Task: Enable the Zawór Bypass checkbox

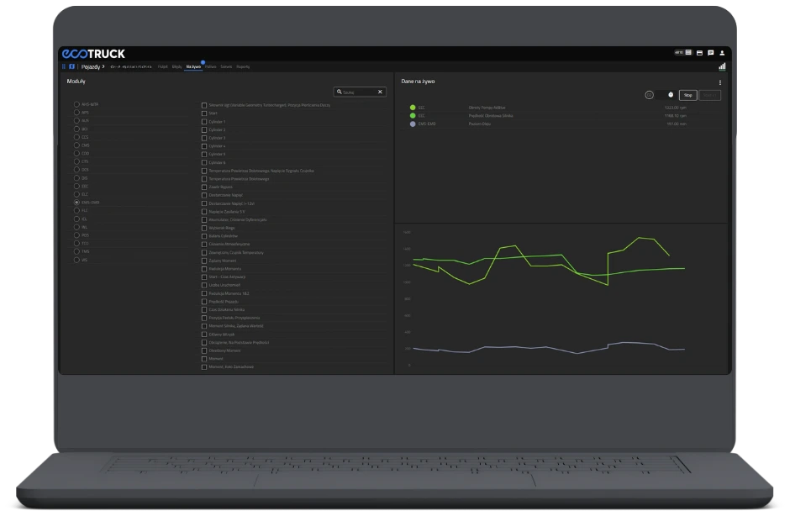Action: coord(204,187)
